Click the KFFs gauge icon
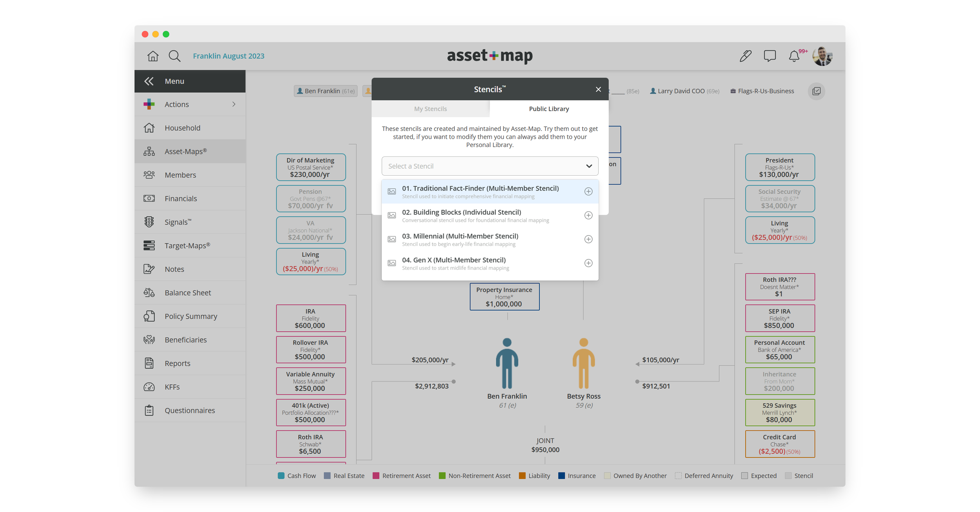Image resolution: width=980 pixels, height=512 pixels. click(149, 387)
